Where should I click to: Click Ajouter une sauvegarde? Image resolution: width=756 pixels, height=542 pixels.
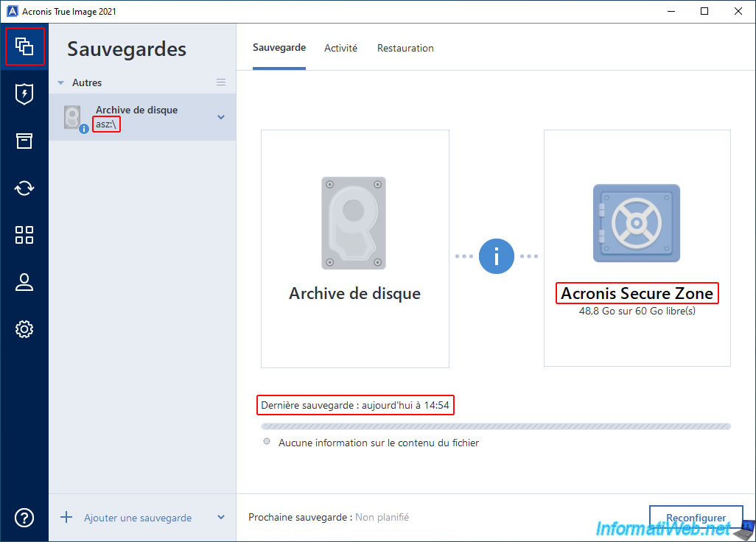coord(137,518)
